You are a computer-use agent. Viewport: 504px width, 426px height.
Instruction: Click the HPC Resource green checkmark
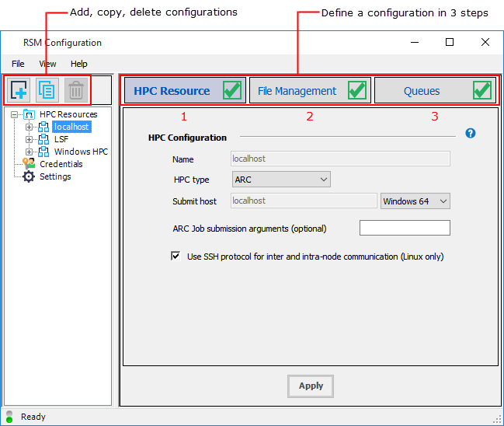[232, 90]
